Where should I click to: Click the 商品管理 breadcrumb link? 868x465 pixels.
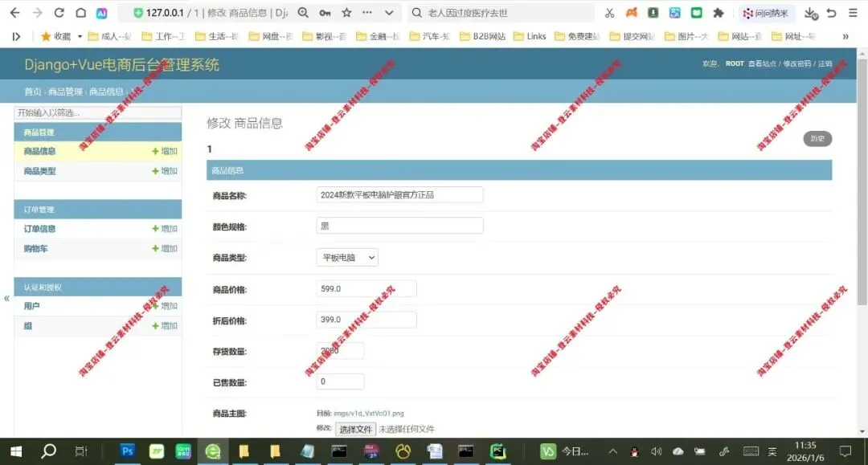65,92
